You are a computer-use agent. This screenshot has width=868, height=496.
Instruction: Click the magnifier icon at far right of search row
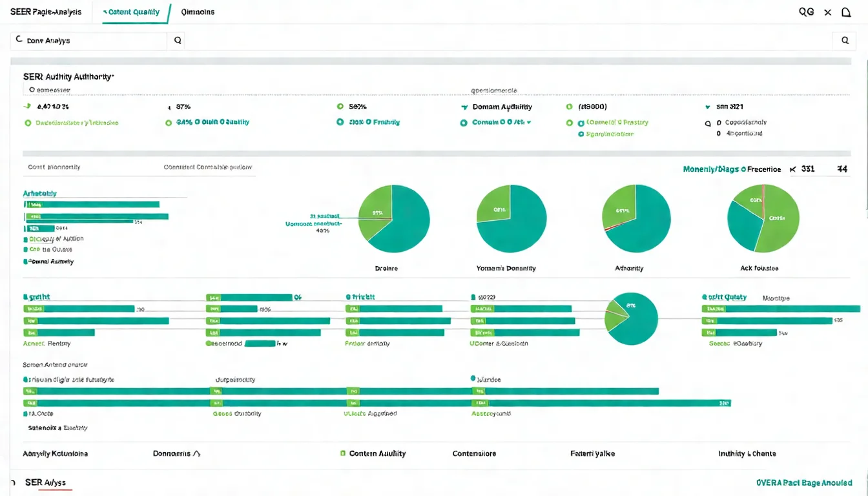click(x=844, y=41)
